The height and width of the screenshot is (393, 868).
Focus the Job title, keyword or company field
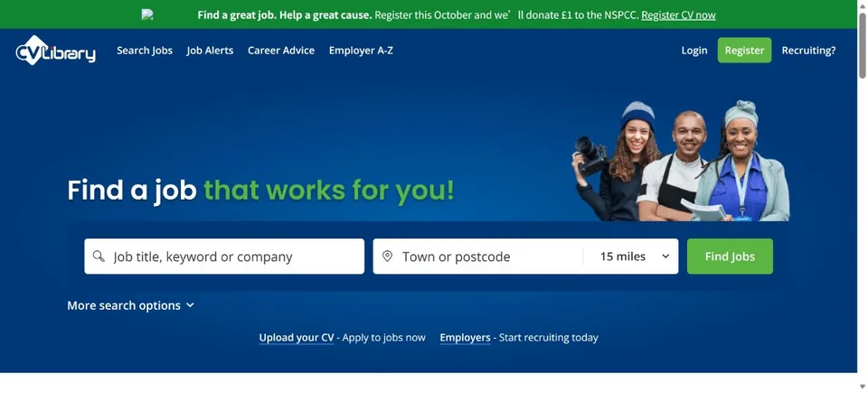tap(224, 257)
